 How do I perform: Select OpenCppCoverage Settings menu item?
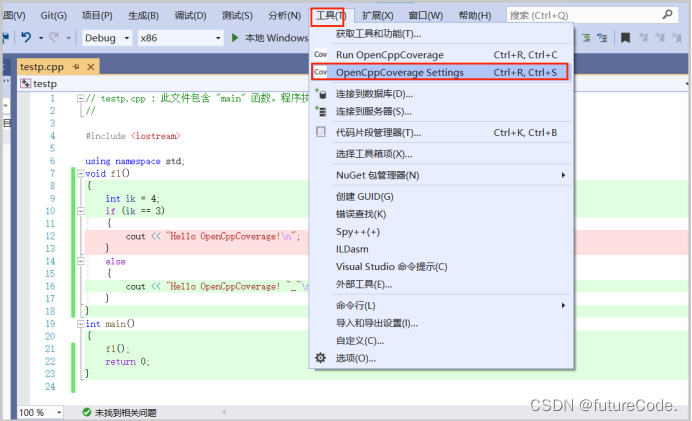441,72
